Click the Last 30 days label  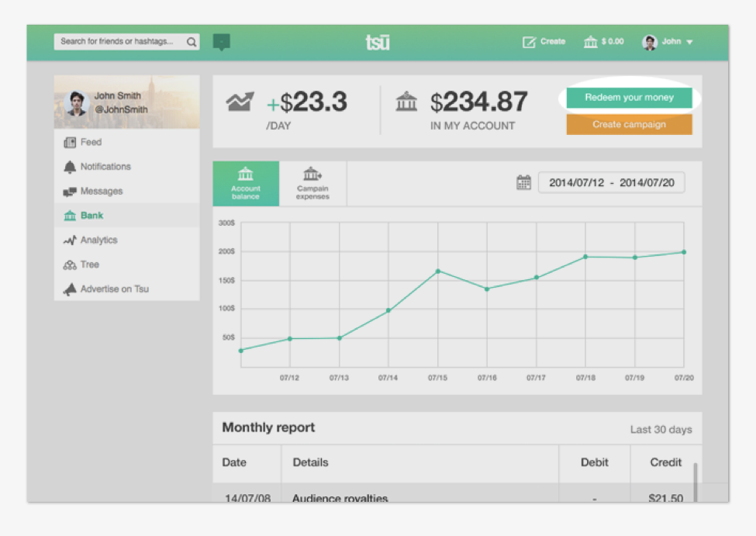pos(661,430)
